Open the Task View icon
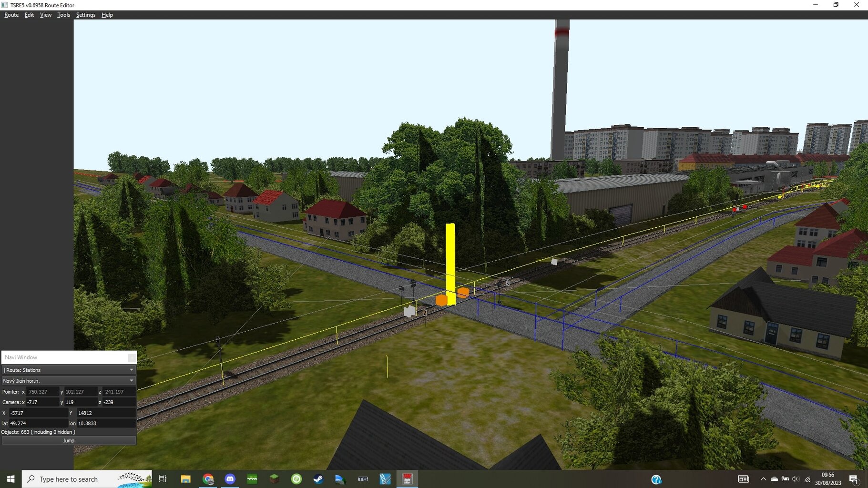This screenshot has height=488, width=868. (x=163, y=479)
